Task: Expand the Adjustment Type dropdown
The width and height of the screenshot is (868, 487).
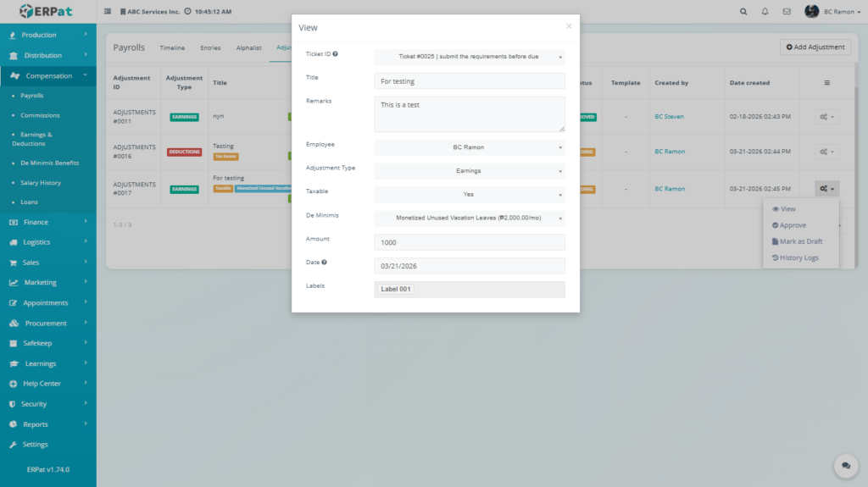Action: (x=469, y=170)
